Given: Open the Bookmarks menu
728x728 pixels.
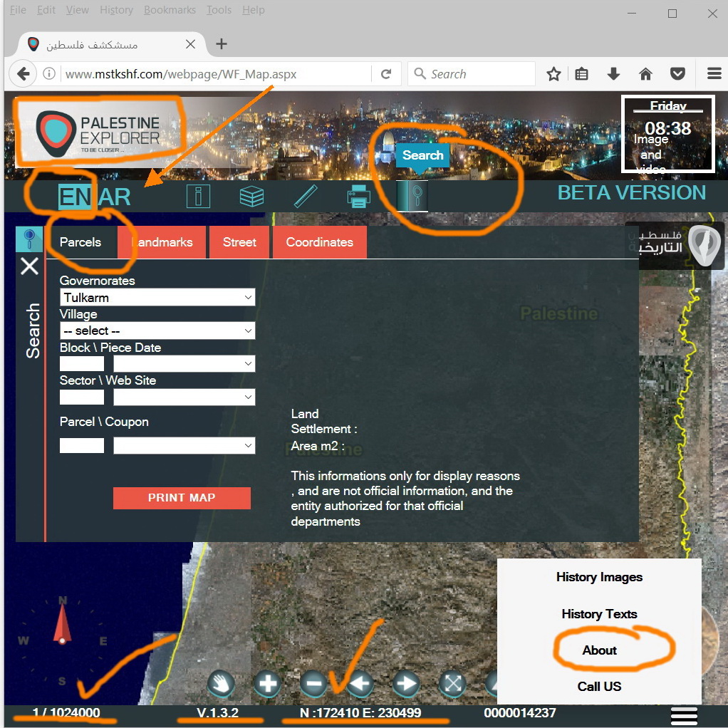Looking at the screenshot, I should [170, 10].
